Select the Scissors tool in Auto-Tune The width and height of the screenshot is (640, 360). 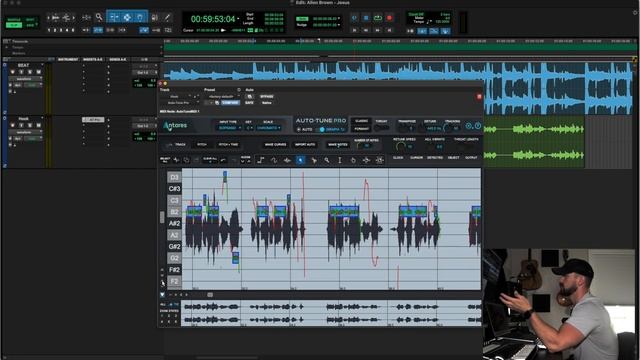[313, 160]
